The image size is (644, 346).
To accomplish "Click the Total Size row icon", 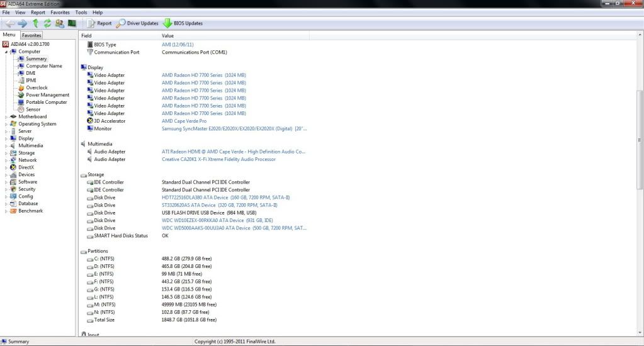I will pyautogui.click(x=90, y=320).
